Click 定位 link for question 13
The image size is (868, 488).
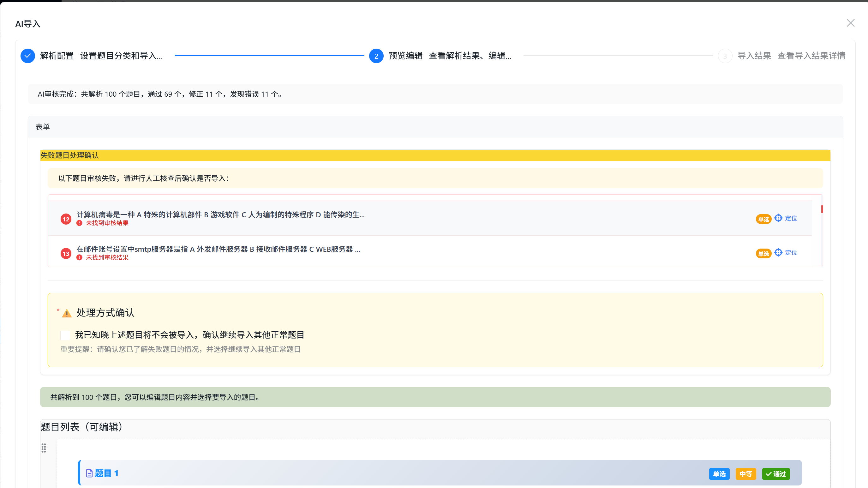(791, 253)
